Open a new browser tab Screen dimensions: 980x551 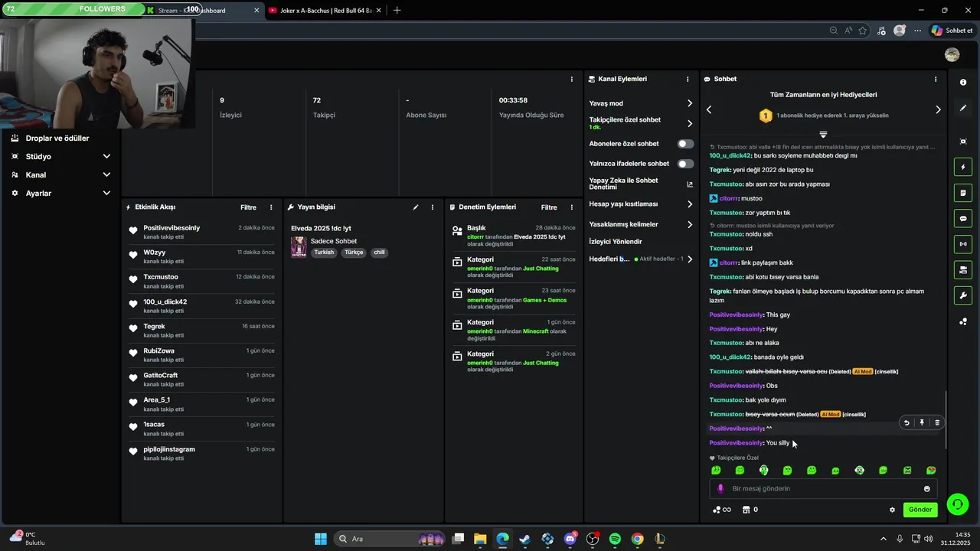click(x=397, y=11)
